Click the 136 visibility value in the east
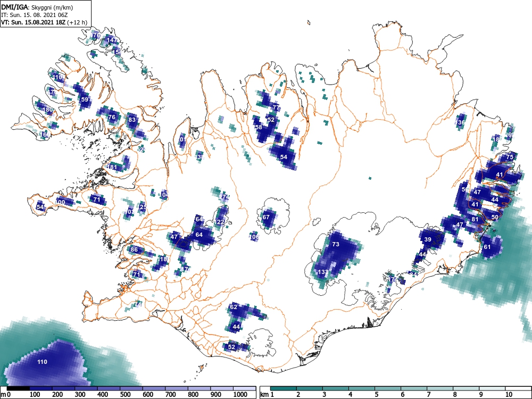 click(x=460, y=122)
